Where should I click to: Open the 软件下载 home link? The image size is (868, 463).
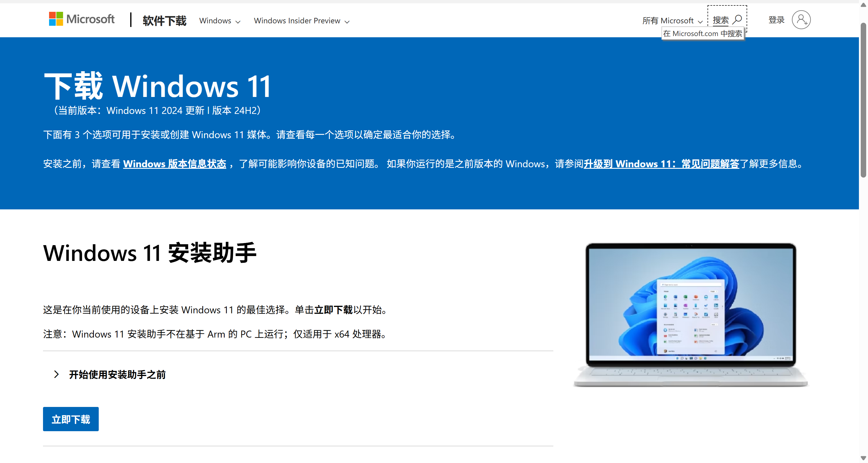click(x=164, y=21)
